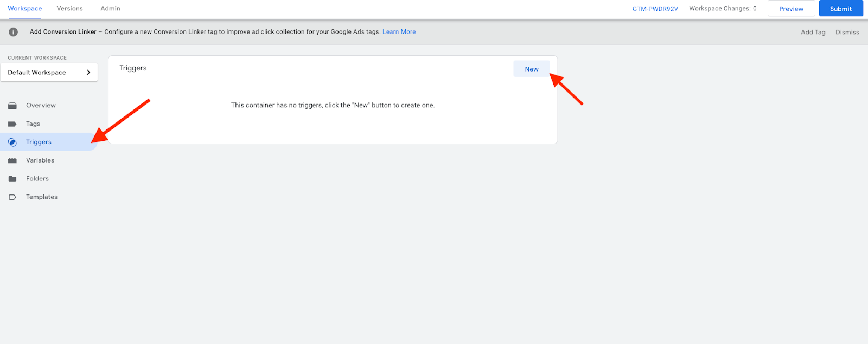Click the Workspace Changes: 0 text
Screen dimensions: 868x344
coord(723,9)
